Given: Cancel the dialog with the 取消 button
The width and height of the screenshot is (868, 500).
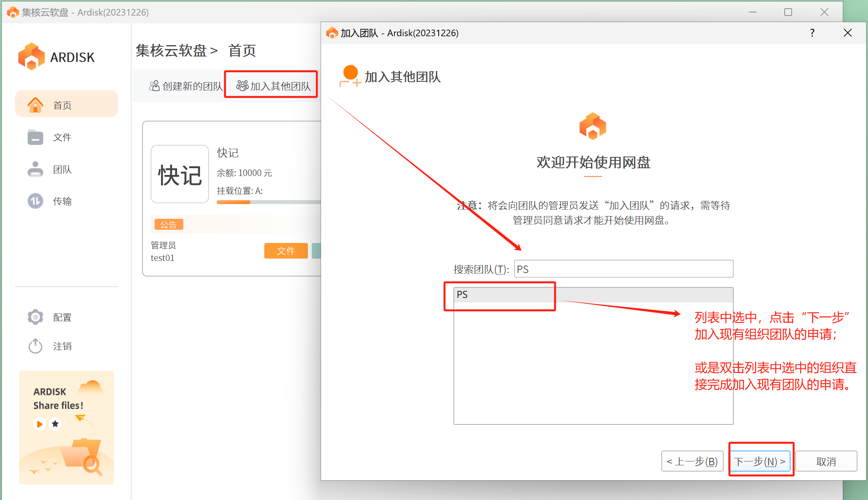Looking at the screenshot, I should [x=826, y=461].
